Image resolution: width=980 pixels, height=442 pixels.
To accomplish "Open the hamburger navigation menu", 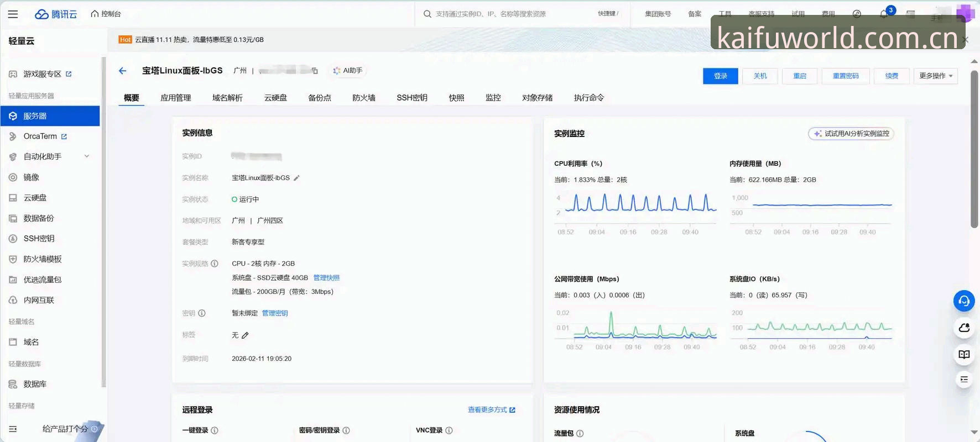I will point(13,14).
